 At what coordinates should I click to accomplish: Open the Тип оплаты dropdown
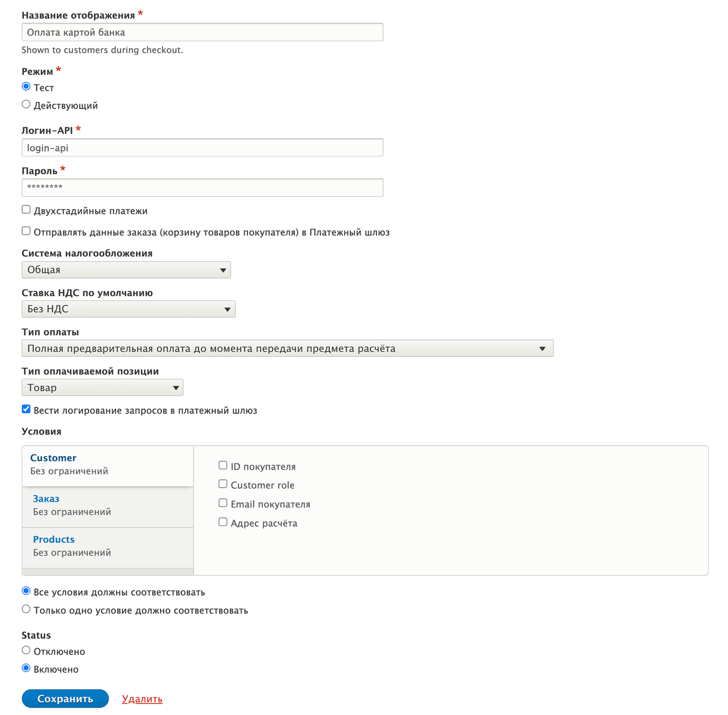click(x=287, y=349)
